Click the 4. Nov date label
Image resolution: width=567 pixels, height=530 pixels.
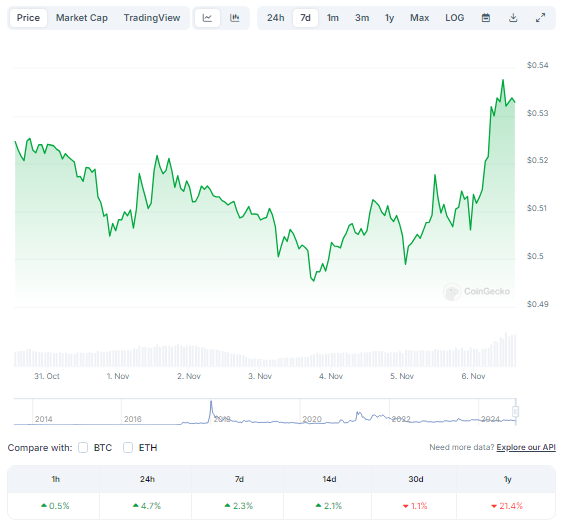[x=331, y=376]
